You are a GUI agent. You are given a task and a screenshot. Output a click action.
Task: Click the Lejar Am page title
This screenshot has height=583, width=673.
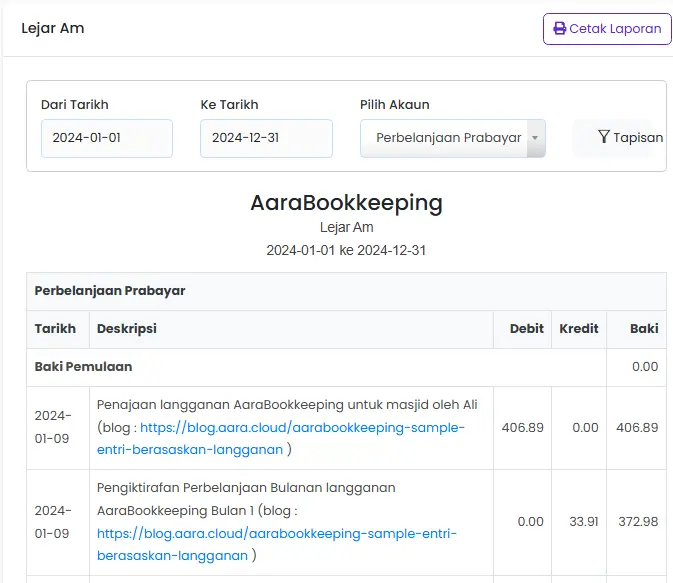point(53,28)
